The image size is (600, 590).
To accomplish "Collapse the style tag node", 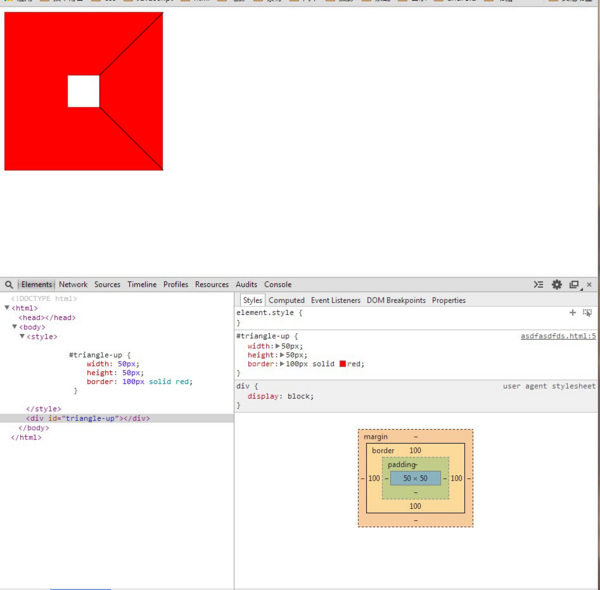I will click(x=22, y=337).
